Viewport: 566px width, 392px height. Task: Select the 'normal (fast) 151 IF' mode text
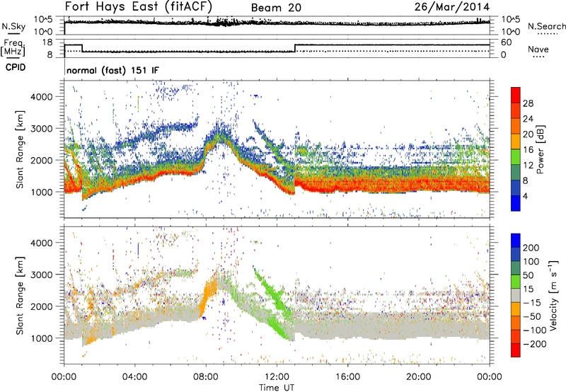[x=112, y=70]
